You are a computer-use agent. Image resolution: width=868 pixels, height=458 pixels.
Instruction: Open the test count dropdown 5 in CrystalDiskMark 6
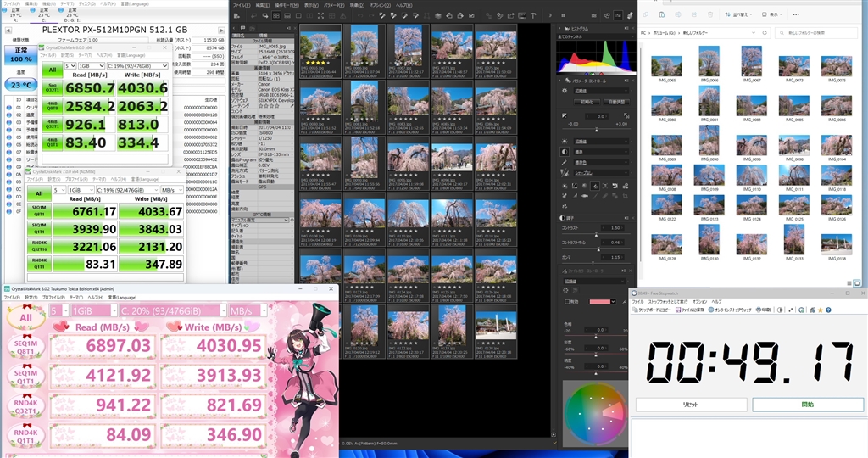point(70,65)
